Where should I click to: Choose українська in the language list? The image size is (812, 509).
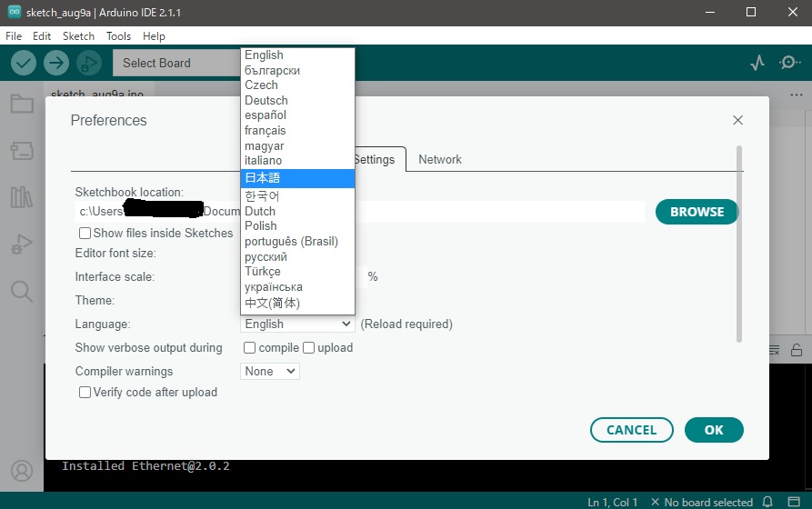[297, 287]
